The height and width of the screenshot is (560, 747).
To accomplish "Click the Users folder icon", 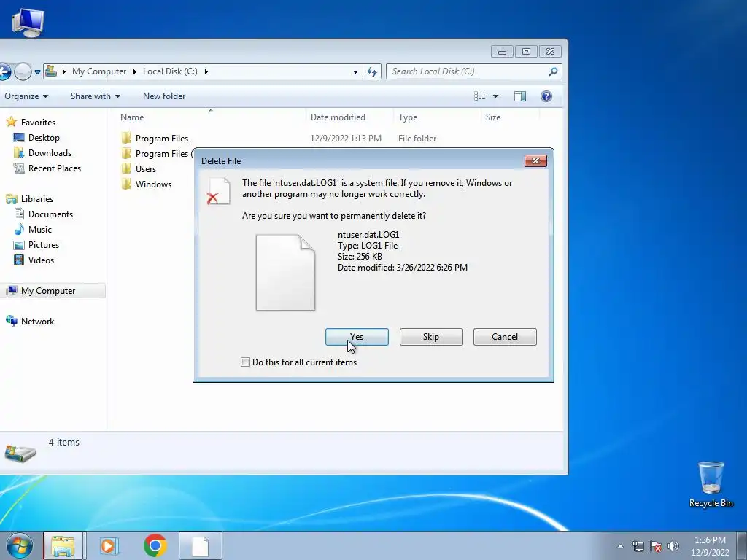I will (126, 168).
